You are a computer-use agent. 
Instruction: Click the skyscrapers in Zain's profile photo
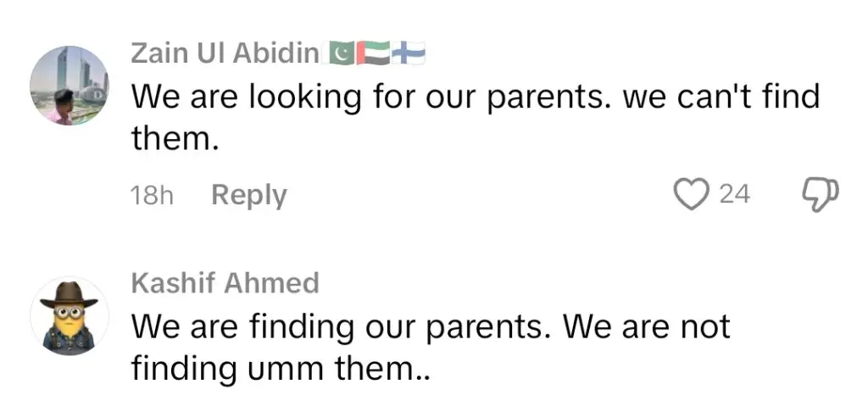pyautogui.click(x=75, y=71)
